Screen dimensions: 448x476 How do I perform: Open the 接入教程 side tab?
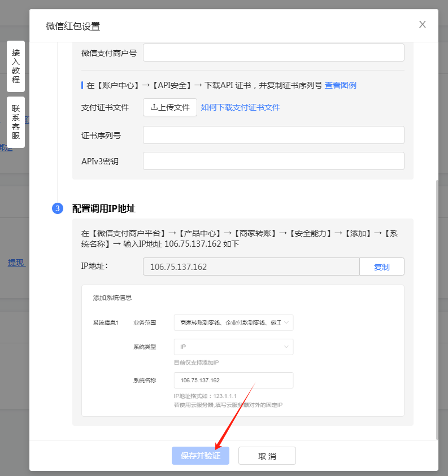16,66
